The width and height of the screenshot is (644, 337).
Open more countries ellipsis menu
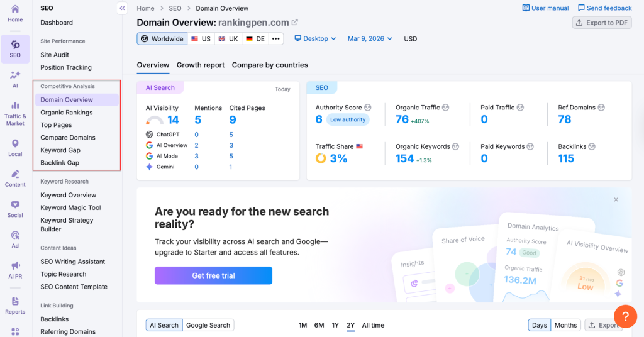[276, 39]
